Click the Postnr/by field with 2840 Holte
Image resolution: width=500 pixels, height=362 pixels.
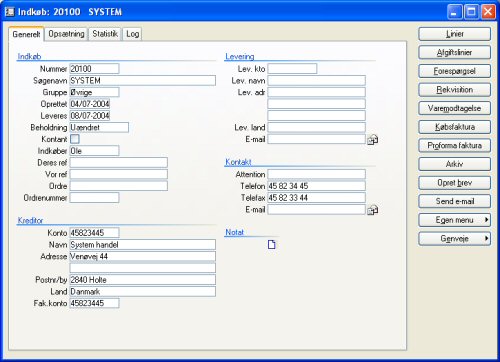(143, 279)
